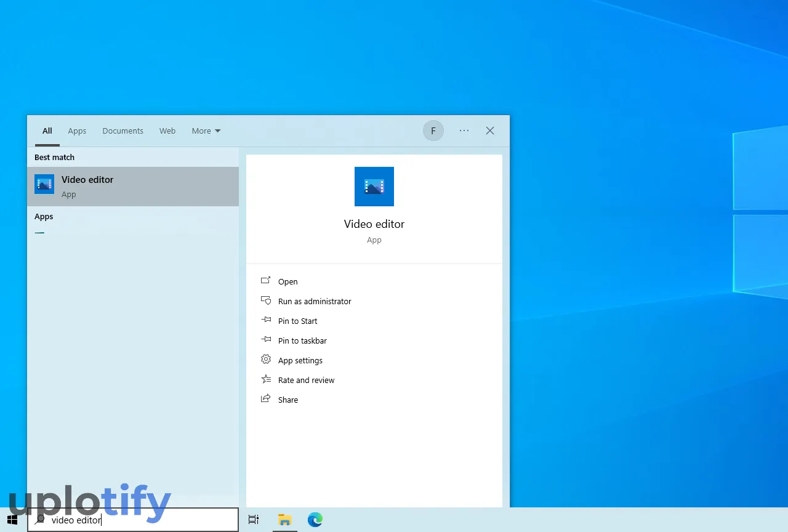Screen dimensions: 788x532
Task: Switch to the Documents search tab
Action: pos(123,131)
